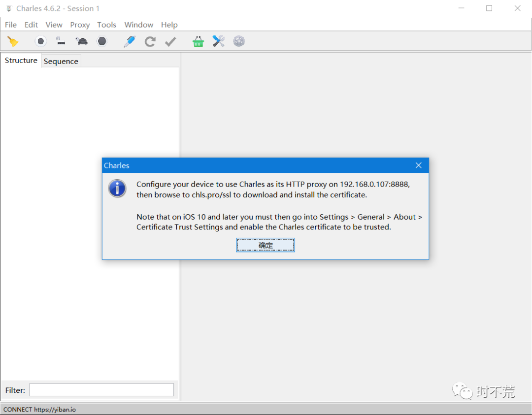Image resolution: width=532 pixels, height=415 pixels.
Task: Open the Proxy menu
Action: (x=80, y=25)
